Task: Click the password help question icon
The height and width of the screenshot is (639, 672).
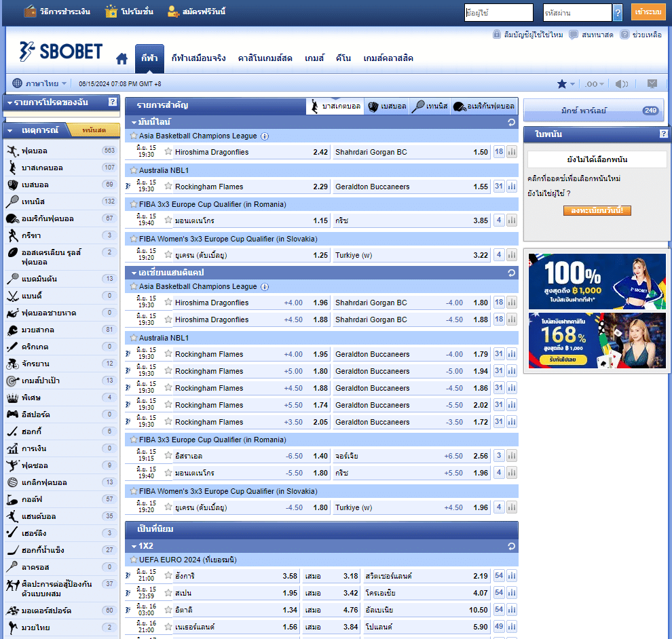Action: tap(618, 13)
